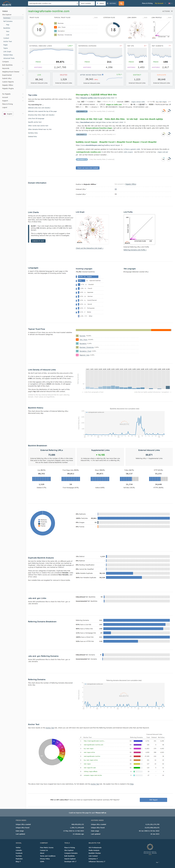
Task: Open Summary in the sidebar
Action: tap(7, 18)
